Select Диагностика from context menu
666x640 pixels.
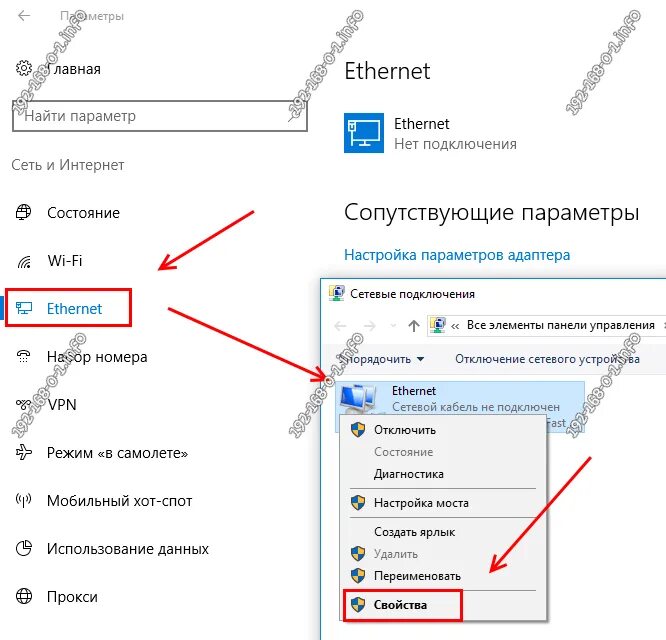(409, 474)
